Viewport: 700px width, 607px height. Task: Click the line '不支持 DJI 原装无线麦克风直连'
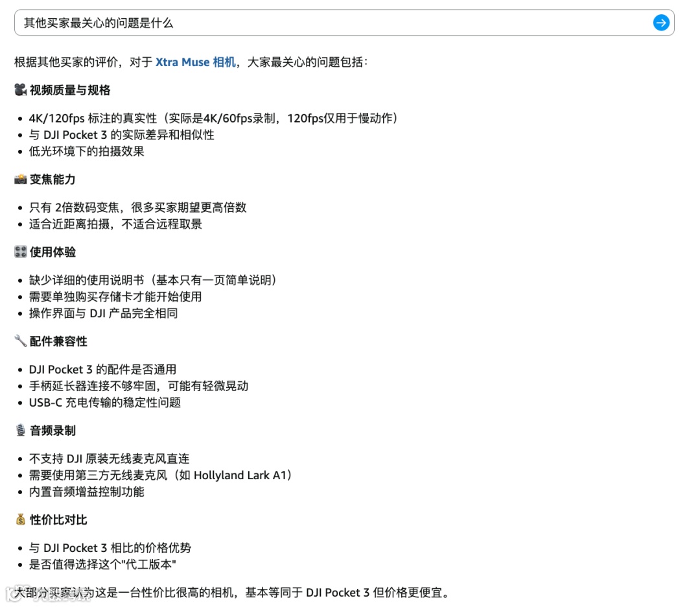point(110,458)
